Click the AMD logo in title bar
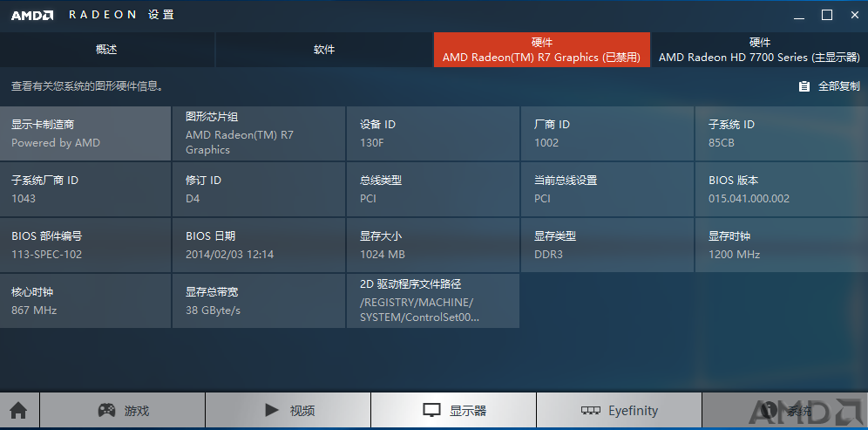The width and height of the screenshot is (868, 430). pos(32,15)
